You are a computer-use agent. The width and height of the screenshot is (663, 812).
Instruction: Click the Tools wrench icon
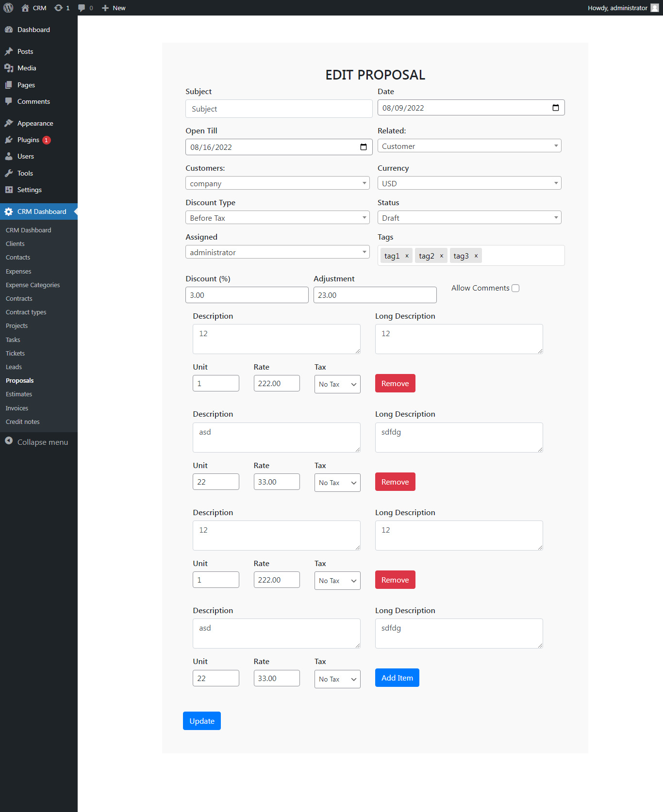pos(9,173)
